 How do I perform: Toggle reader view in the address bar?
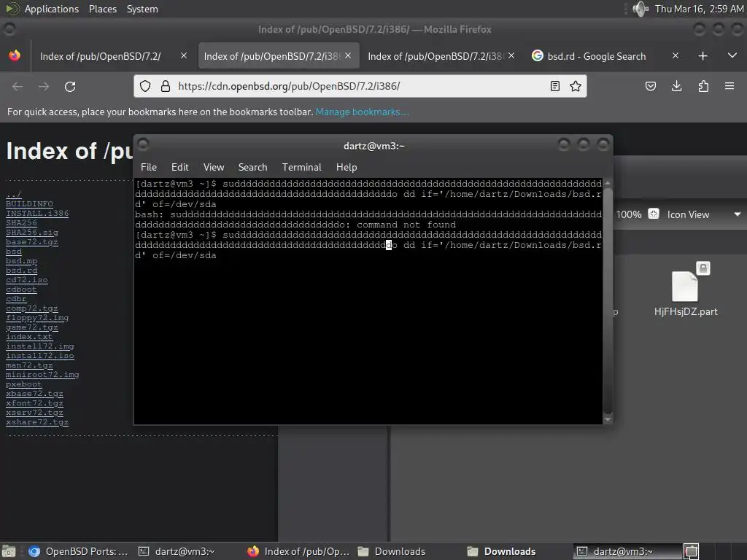pos(554,86)
